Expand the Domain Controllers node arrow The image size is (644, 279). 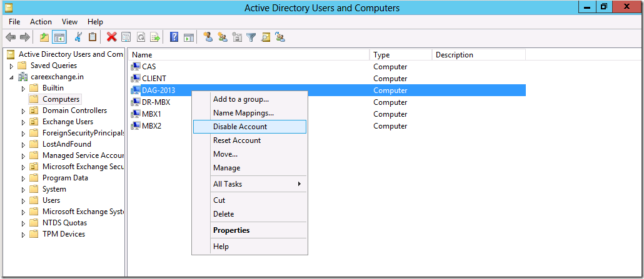pyautogui.click(x=23, y=110)
